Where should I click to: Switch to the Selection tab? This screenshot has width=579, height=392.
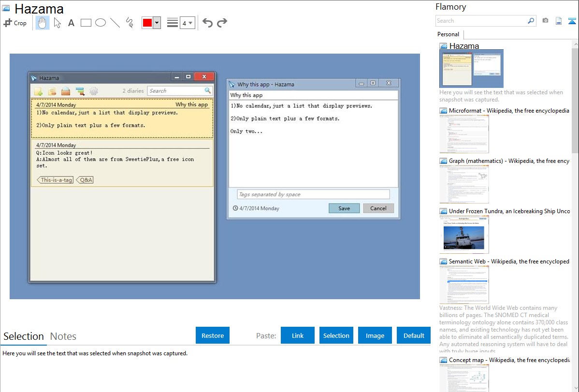coord(24,336)
